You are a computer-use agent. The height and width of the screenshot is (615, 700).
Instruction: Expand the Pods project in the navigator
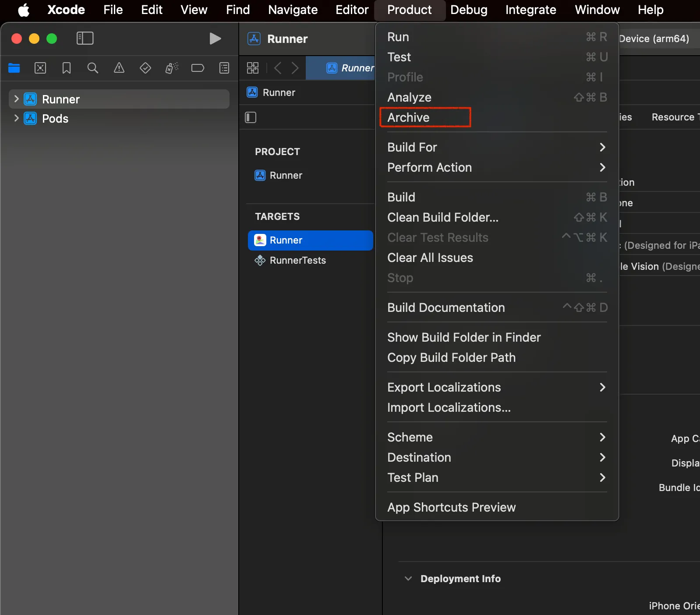16,118
